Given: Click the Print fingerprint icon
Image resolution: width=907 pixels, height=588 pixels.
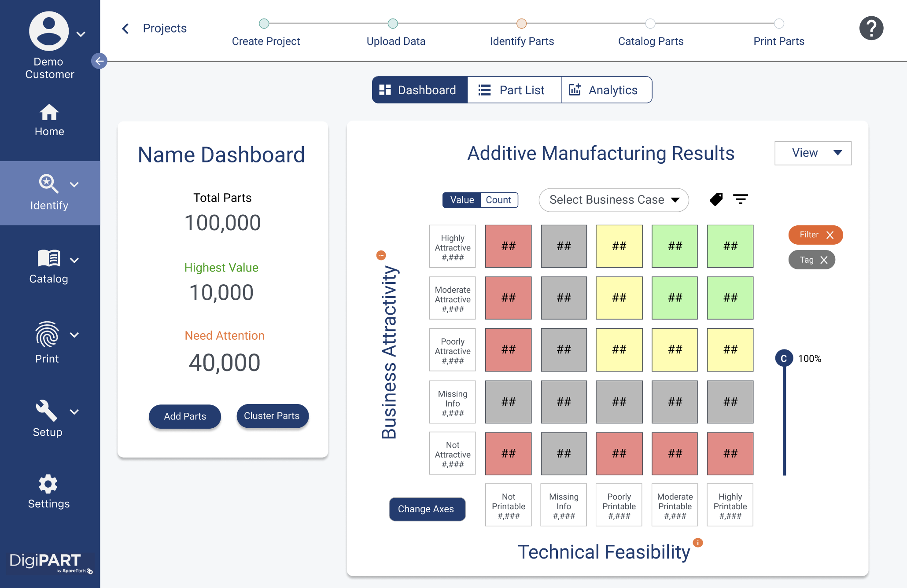Looking at the screenshot, I should 47,334.
